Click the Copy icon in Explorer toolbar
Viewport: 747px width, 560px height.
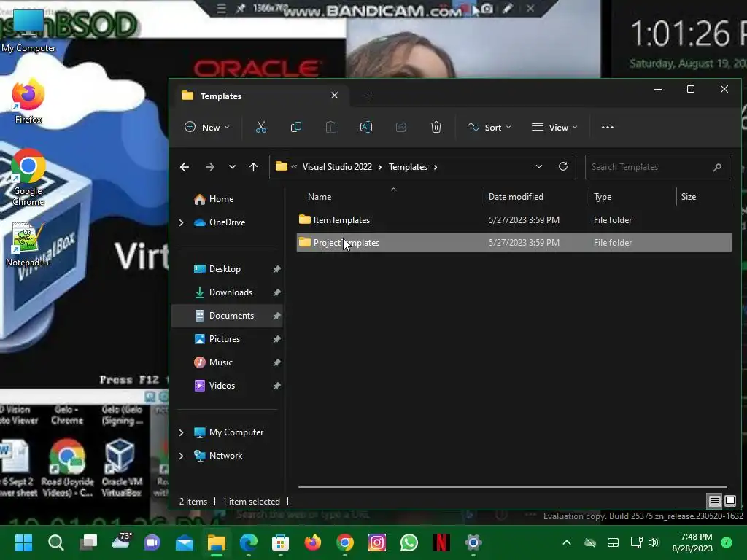(296, 127)
